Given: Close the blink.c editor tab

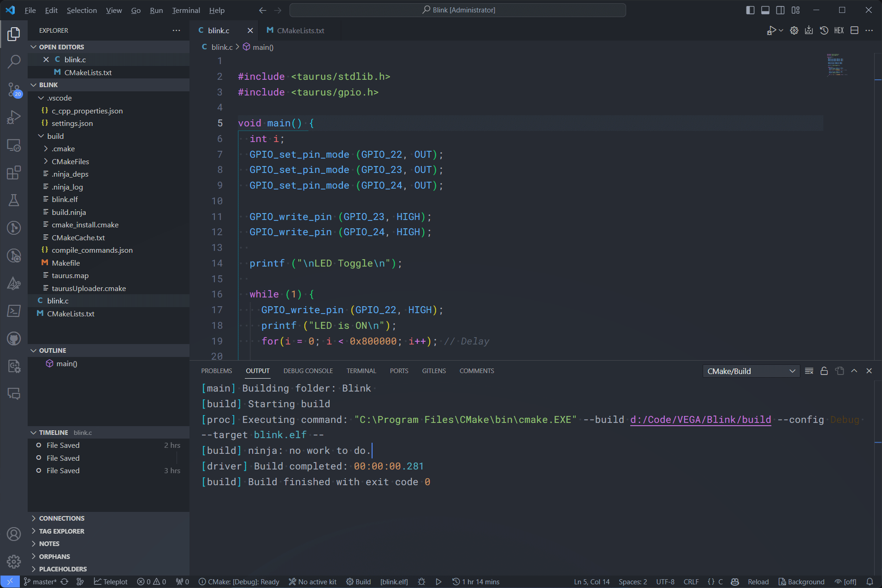Looking at the screenshot, I should (250, 30).
